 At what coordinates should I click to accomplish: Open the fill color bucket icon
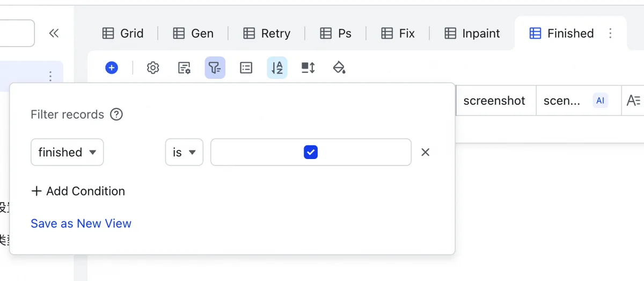click(339, 68)
